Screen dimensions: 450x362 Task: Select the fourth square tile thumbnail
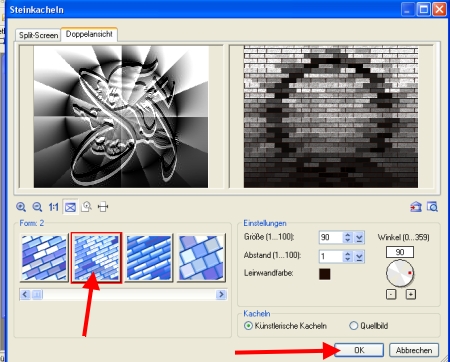[201, 258]
